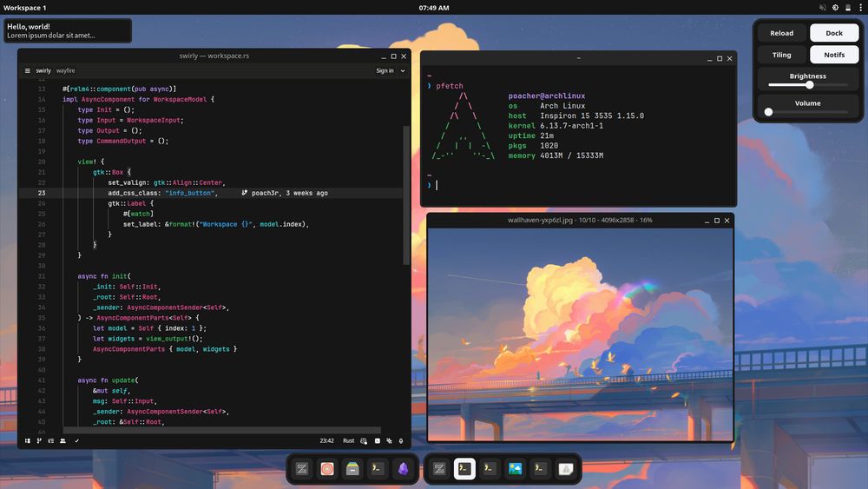The width and height of the screenshot is (868, 489).
Task: Launch the terminal from the left dock group
Action: (378, 469)
